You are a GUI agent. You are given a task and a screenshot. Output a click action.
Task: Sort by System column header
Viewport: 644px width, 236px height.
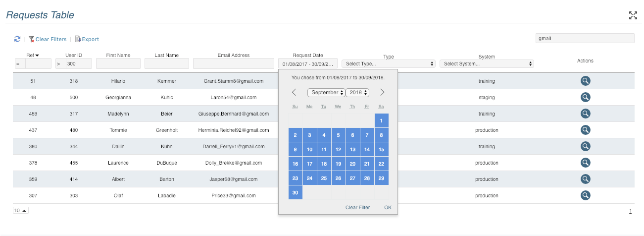(487, 57)
